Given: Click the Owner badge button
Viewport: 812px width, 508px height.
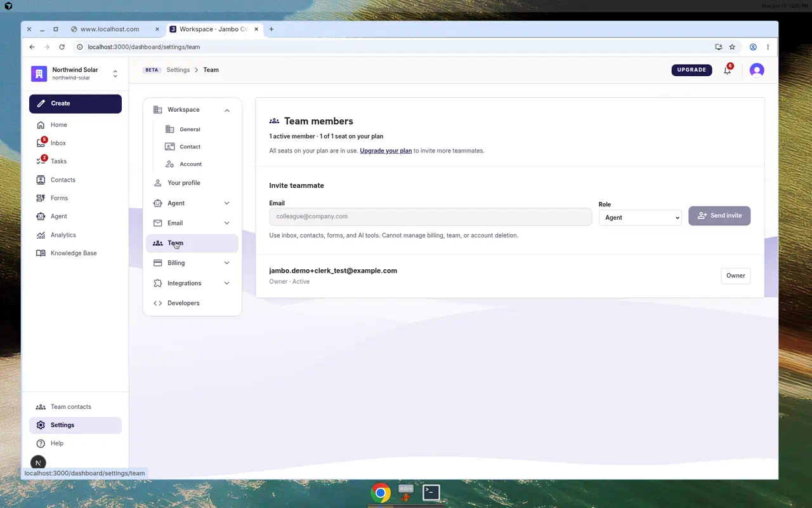Looking at the screenshot, I should pos(736,276).
